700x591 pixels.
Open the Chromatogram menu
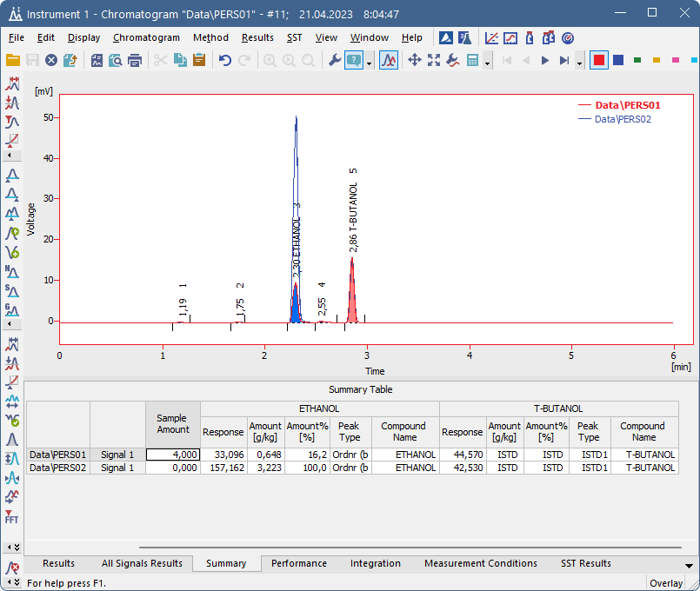pos(146,38)
